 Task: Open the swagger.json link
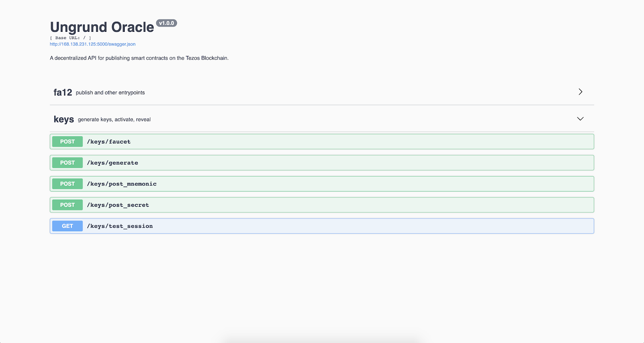93,44
